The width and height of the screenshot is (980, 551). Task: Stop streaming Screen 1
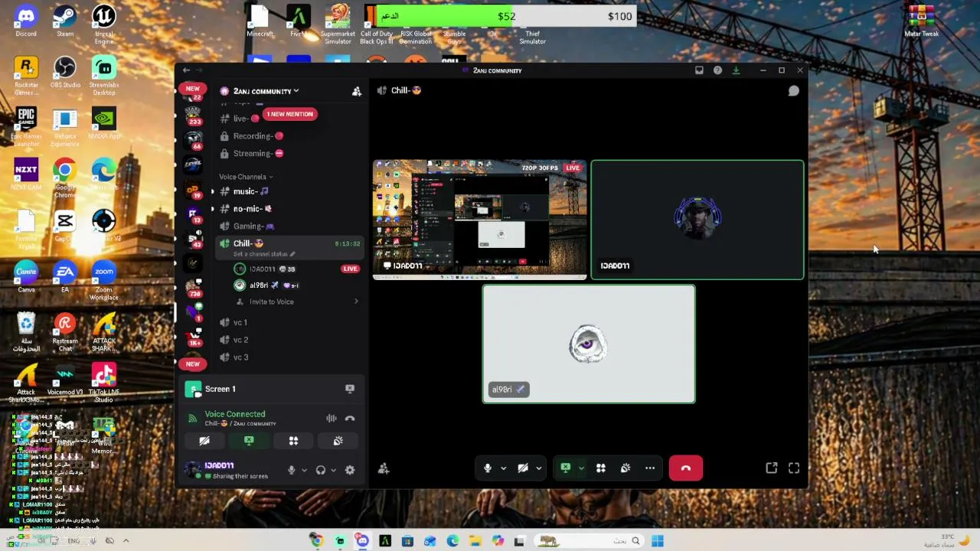pos(350,389)
